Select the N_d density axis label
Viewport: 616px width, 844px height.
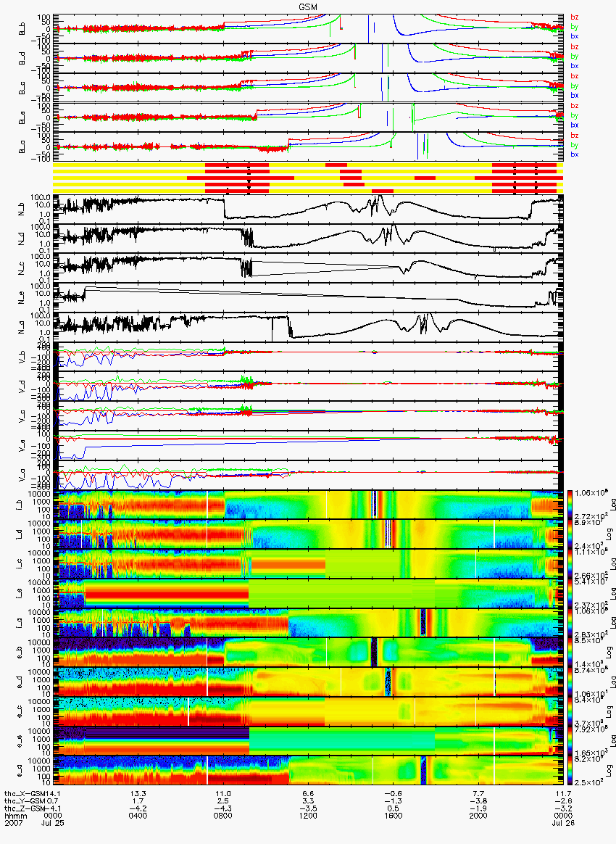coord(22,238)
